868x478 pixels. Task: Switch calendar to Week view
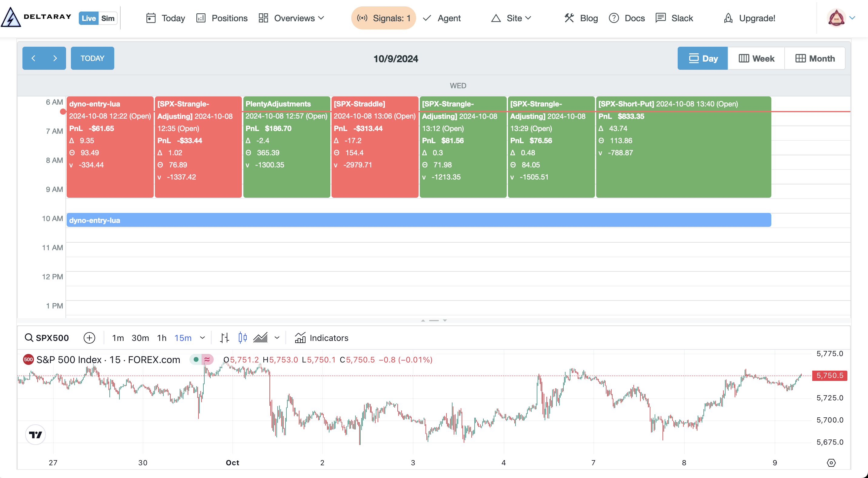click(756, 58)
